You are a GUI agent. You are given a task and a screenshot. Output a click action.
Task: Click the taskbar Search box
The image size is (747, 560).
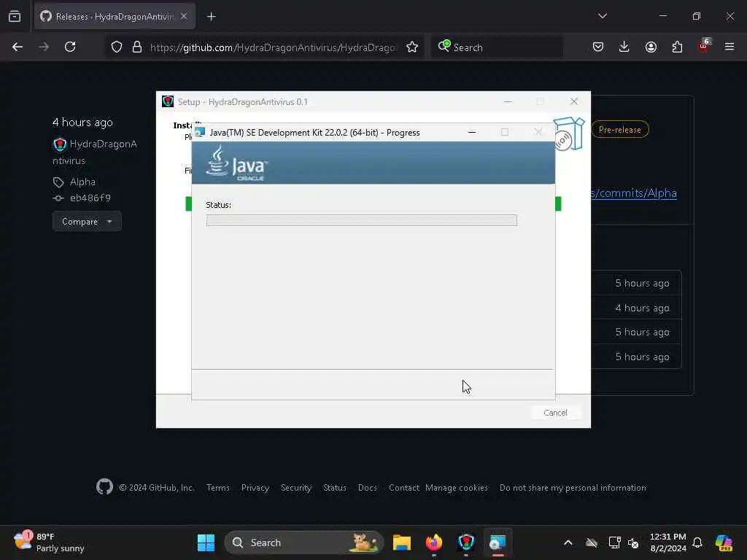pyautogui.click(x=304, y=542)
